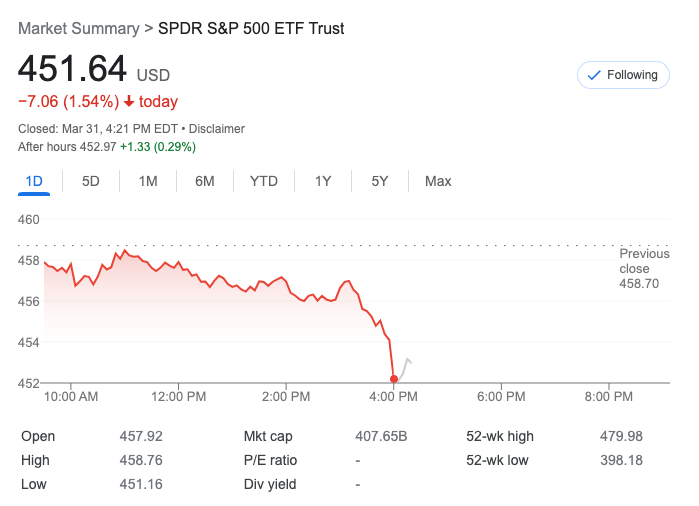Select the Max time range tab
The height and width of the screenshot is (506, 699).
[x=438, y=181]
